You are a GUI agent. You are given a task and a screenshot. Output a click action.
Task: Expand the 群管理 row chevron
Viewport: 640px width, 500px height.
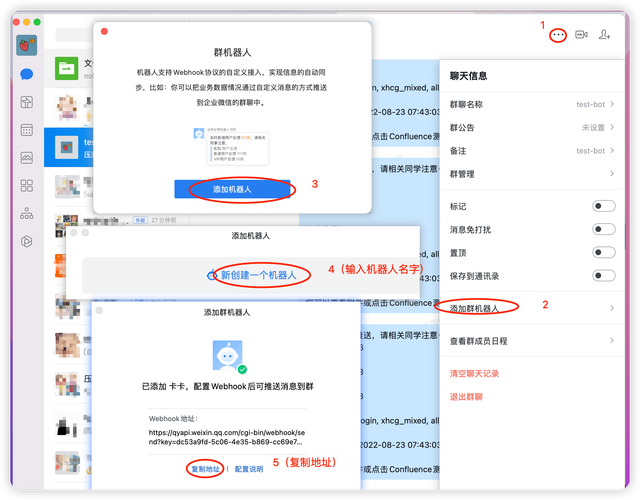tap(612, 174)
